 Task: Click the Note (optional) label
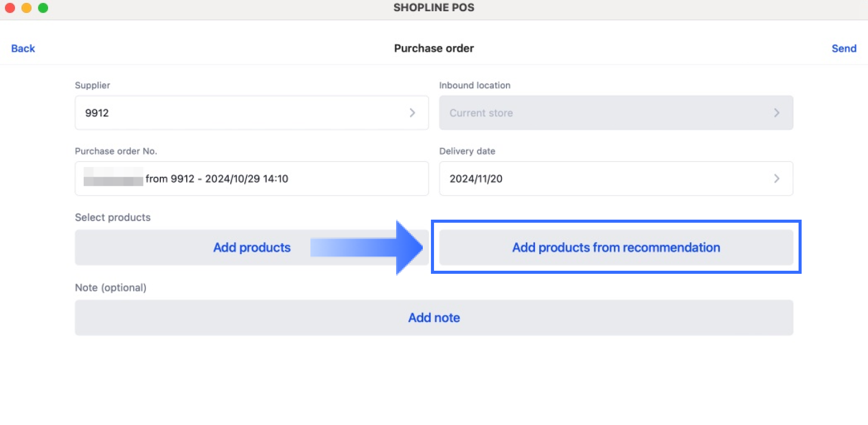110,288
